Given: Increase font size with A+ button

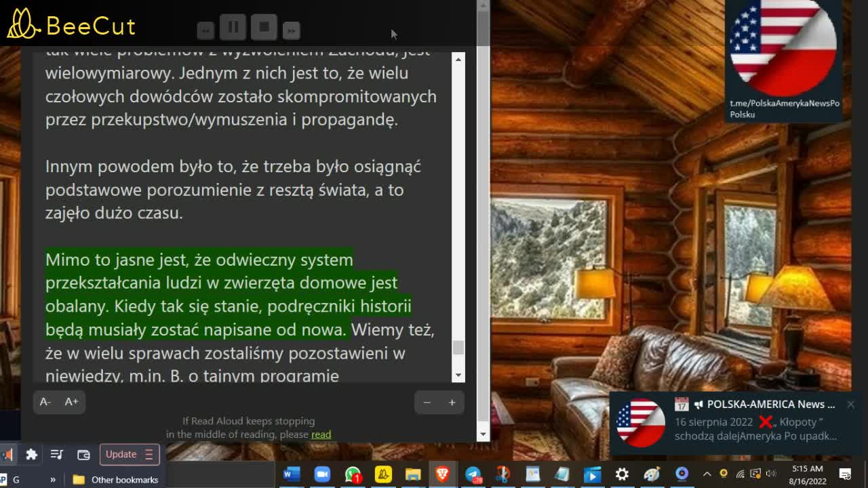Looking at the screenshot, I should [x=71, y=402].
